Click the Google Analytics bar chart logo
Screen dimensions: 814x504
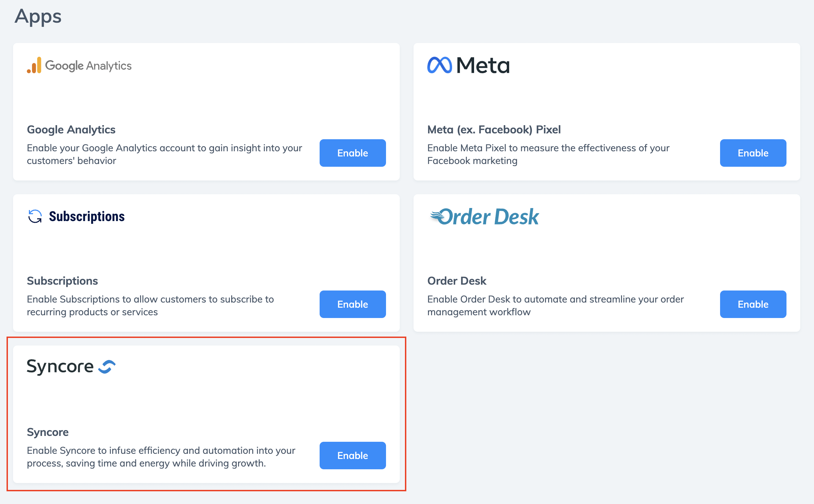tap(34, 65)
